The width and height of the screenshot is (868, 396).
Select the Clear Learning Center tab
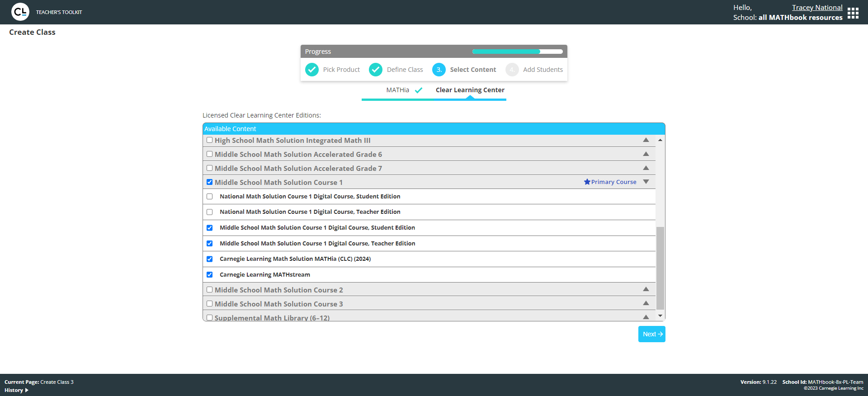click(x=470, y=90)
